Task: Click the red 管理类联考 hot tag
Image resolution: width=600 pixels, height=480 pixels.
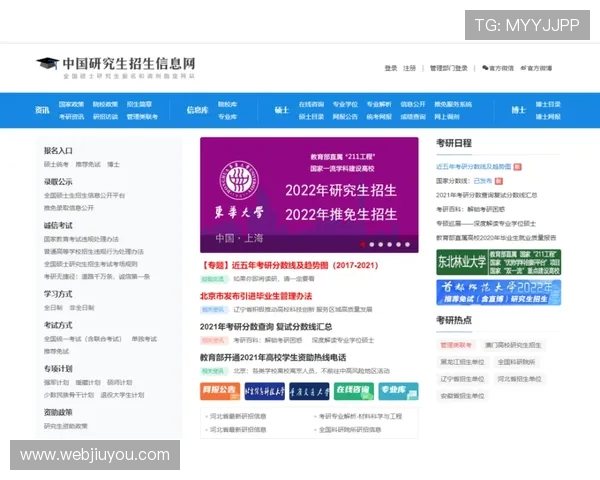Action: [x=456, y=345]
